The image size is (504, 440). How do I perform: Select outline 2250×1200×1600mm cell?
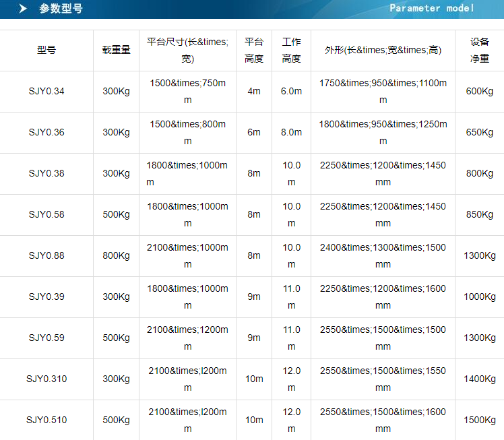383,296
